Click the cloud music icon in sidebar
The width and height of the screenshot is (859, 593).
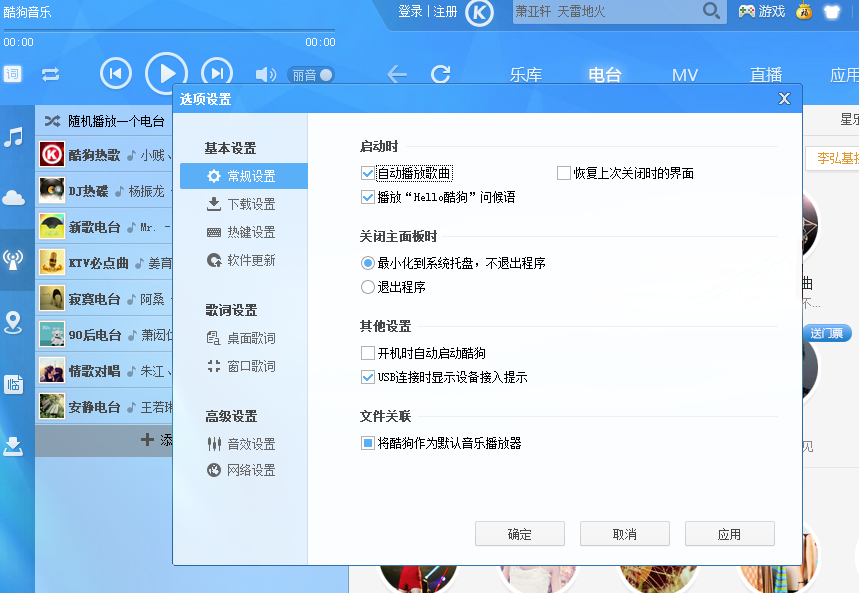click(13, 198)
